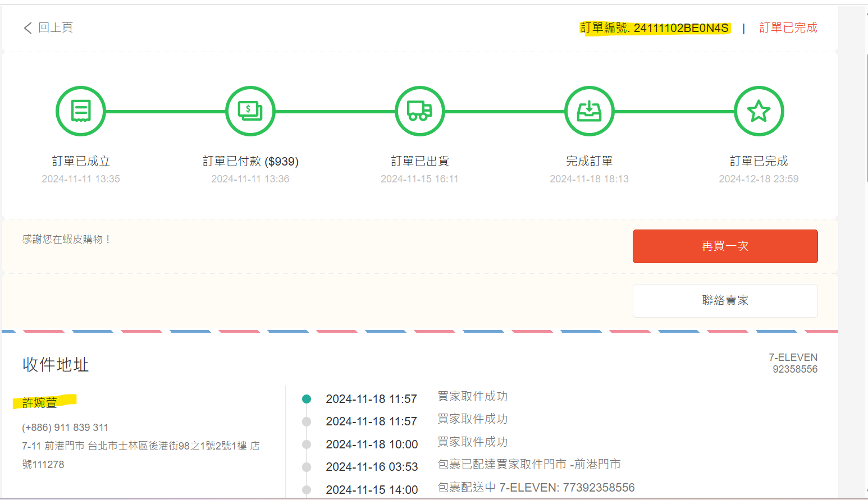The width and height of the screenshot is (868, 500).
Task: Click the recipient phone number
Action: click(x=65, y=428)
